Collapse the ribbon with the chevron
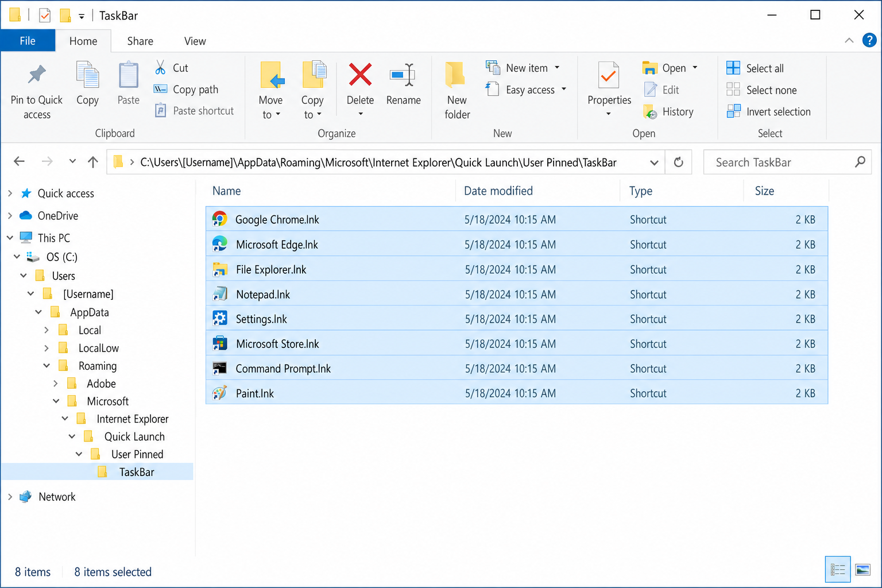 click(x=849, y=40)
